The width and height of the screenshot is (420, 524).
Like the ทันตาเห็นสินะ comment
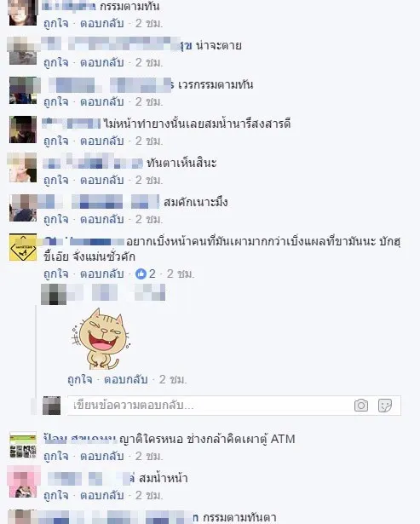pos(55,180)
